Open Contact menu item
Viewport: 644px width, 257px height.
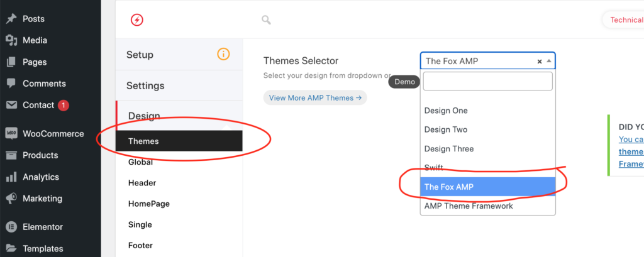click(x=38, y=105)
